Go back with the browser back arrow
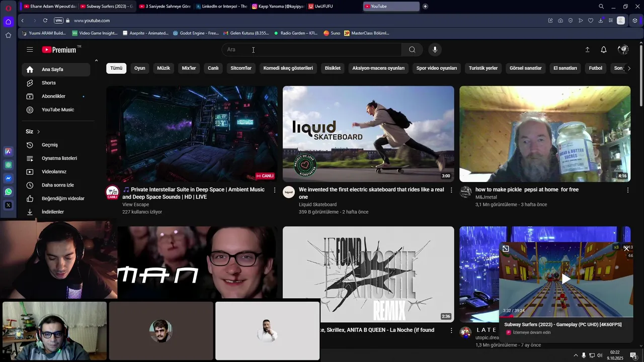 (22, 21)
